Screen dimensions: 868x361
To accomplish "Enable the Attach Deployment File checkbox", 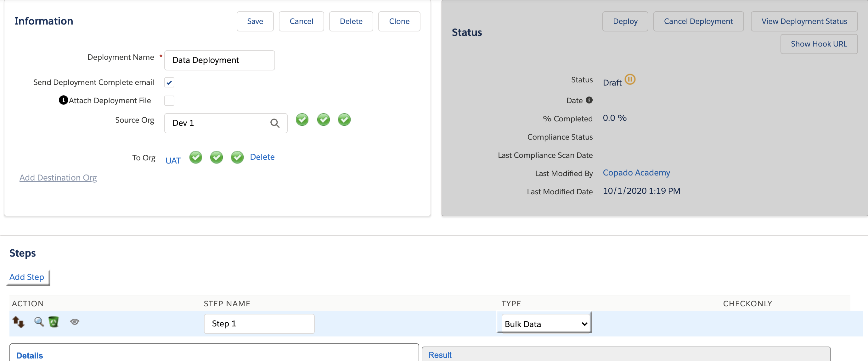I will 169,101.
